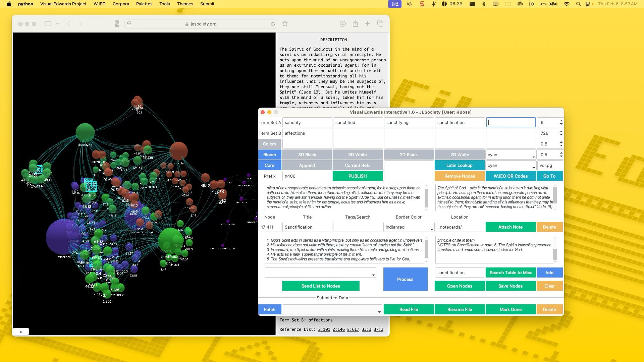Screen dimensions: 644x362
Task: Adjust the 0.5 stepper arrows
Action: coord(561,155)
